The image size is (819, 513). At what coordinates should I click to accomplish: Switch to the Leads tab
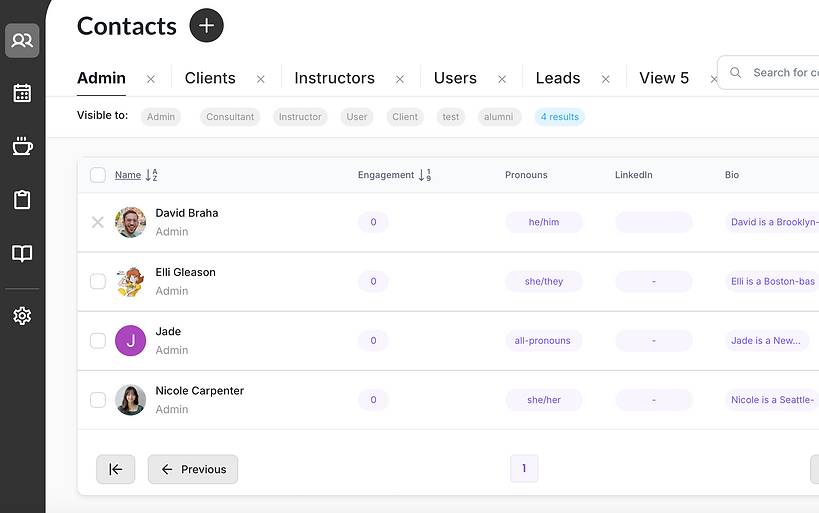558,78
